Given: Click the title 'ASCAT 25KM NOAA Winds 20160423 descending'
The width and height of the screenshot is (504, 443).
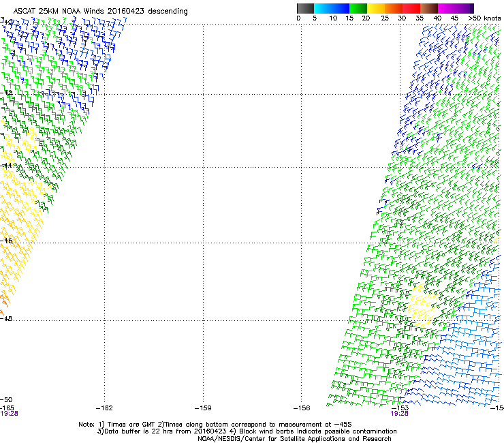Looking at the screenshot, I should tap(100, 11).
